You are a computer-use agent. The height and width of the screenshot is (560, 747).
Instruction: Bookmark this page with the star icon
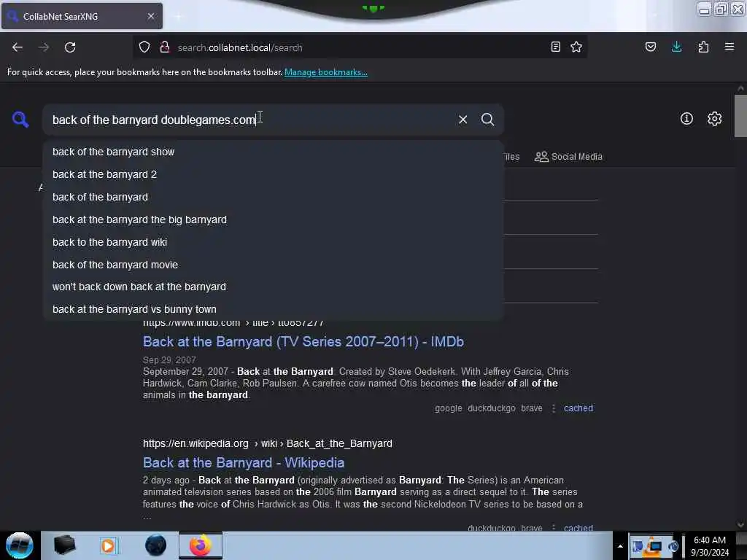(576, 47)
